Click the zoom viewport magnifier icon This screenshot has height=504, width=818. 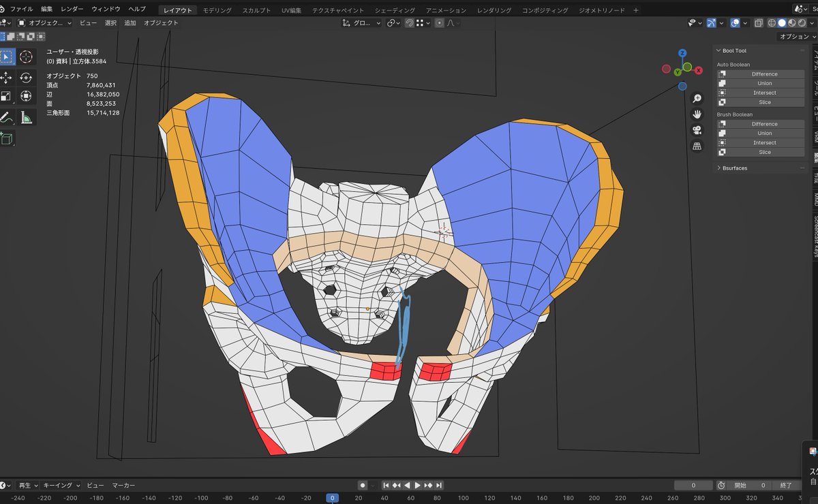(x=697, y=99)
